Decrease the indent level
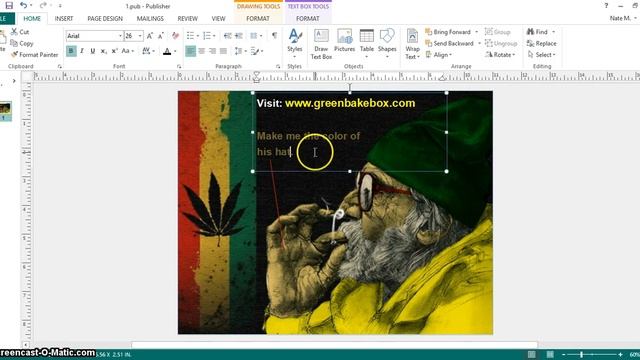This screenshot has width=640, height=360. coord(228,36)
